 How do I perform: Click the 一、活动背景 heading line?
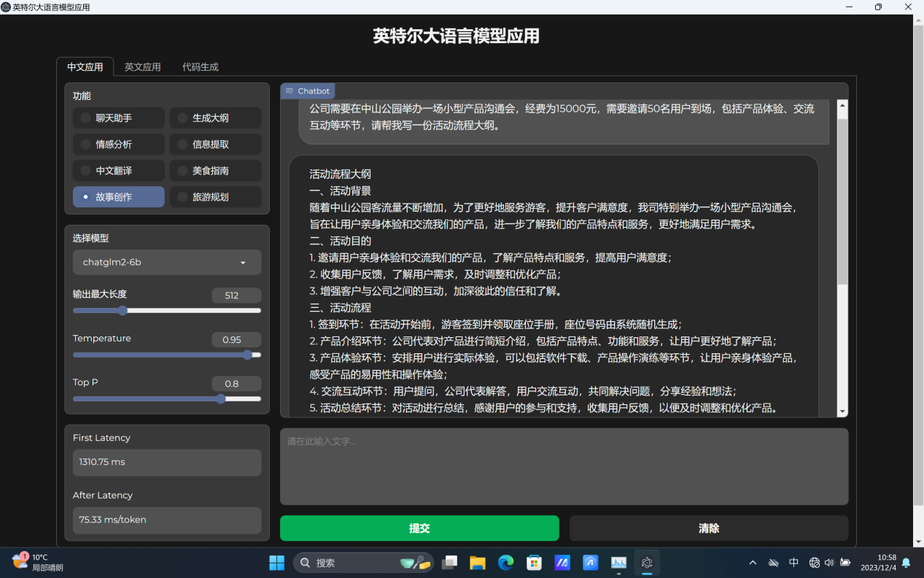pos(341,191)
